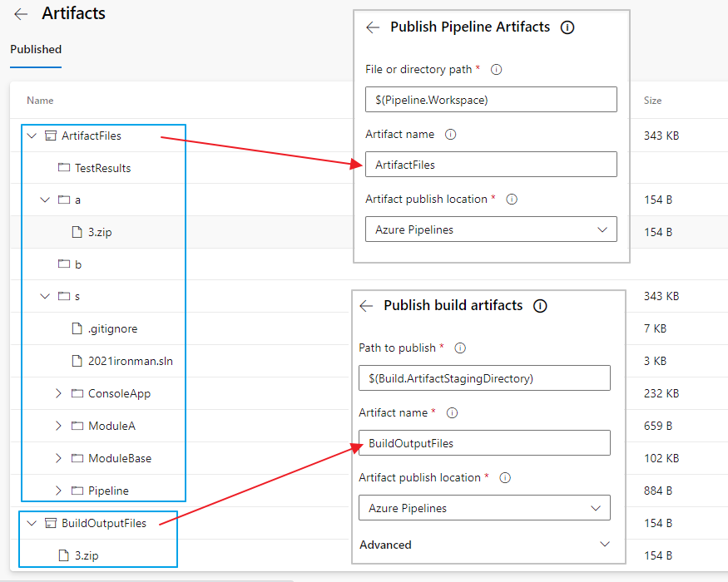Click the Name column header

pos(40,101)
